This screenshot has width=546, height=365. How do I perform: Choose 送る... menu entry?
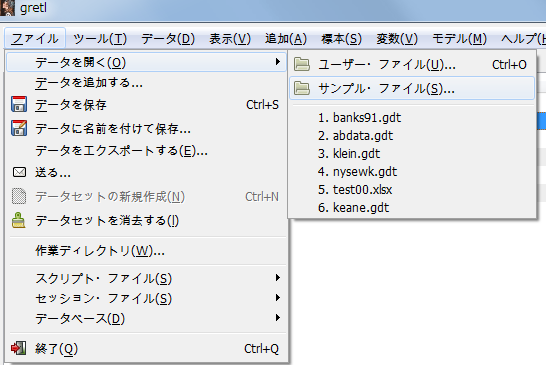[x=146, y=172]
